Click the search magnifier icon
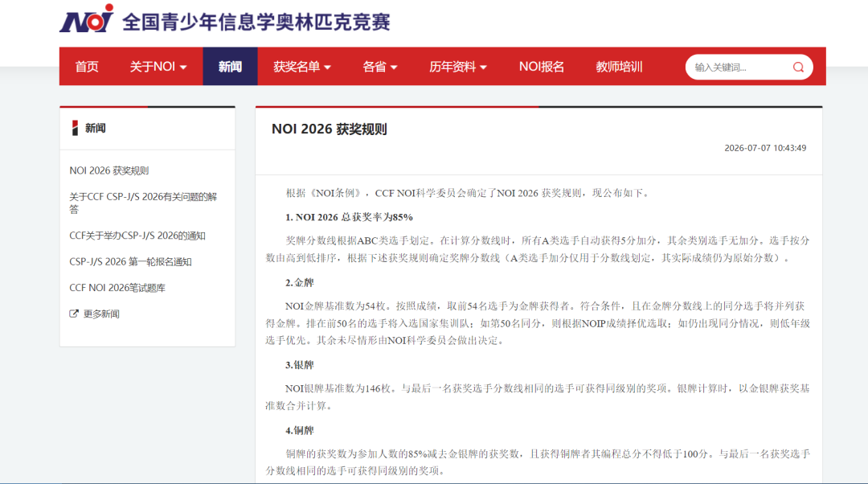 click(x=798, y=67)
